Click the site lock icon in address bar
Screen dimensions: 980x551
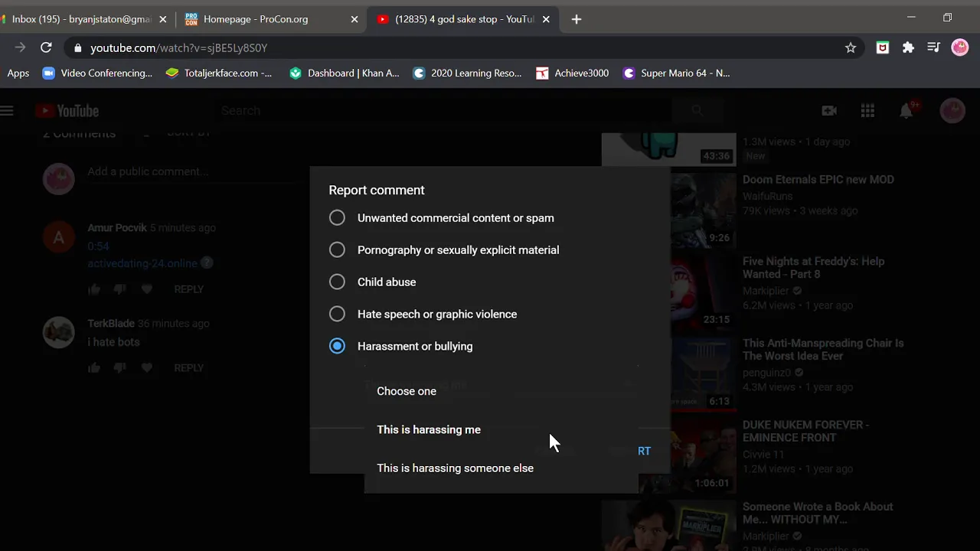click(77, 47)
